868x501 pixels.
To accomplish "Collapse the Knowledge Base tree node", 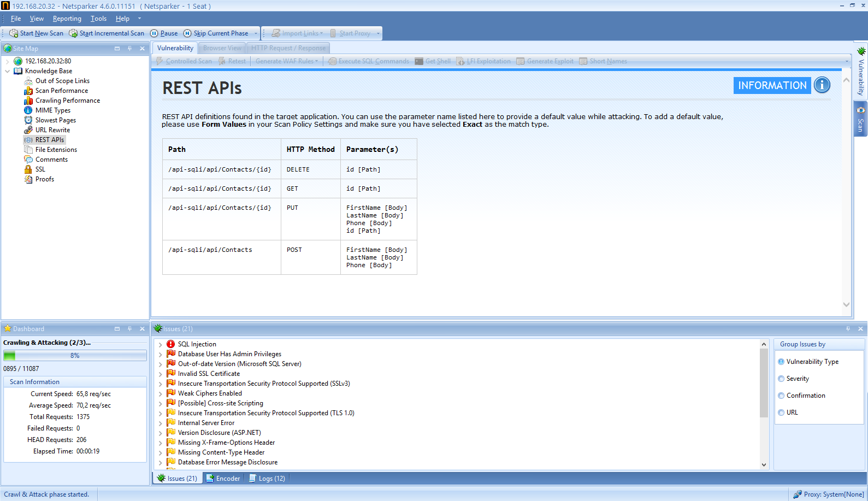I will pyautogui.click(x=7, y=71).
